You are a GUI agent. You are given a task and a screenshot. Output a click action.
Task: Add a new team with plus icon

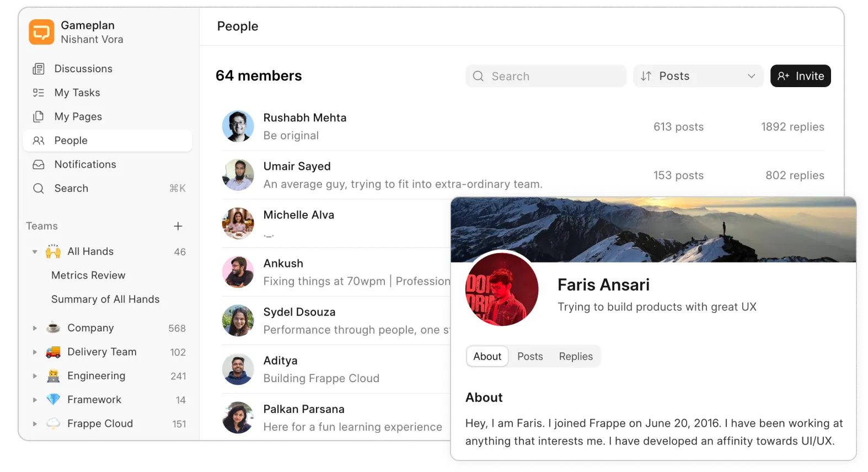[178, 226]
